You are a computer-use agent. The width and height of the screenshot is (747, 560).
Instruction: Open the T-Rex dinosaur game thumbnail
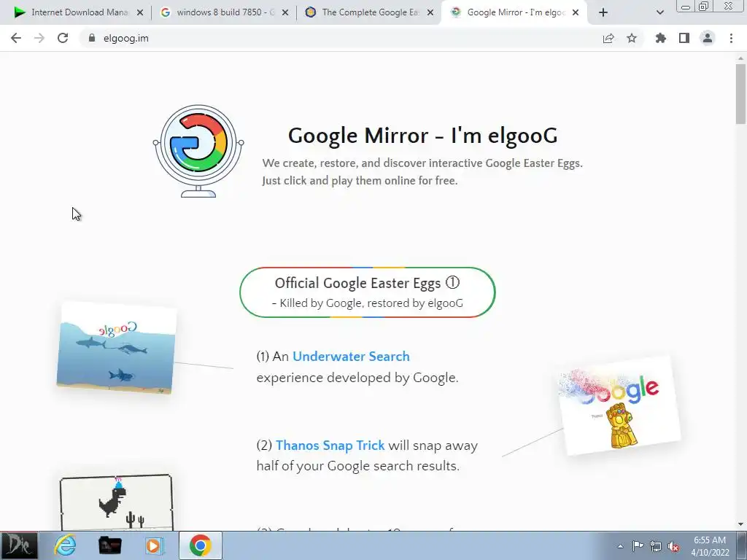tap(116, 502)
